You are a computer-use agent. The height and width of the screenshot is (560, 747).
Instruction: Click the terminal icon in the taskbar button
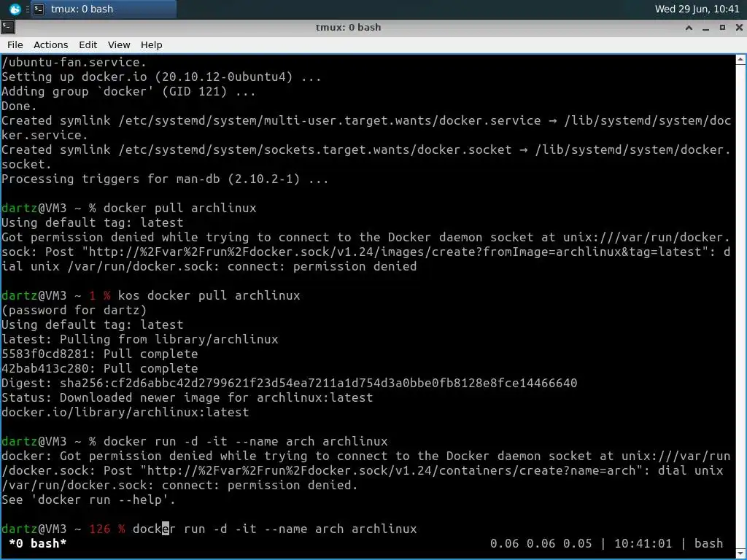tap(39, 9)
